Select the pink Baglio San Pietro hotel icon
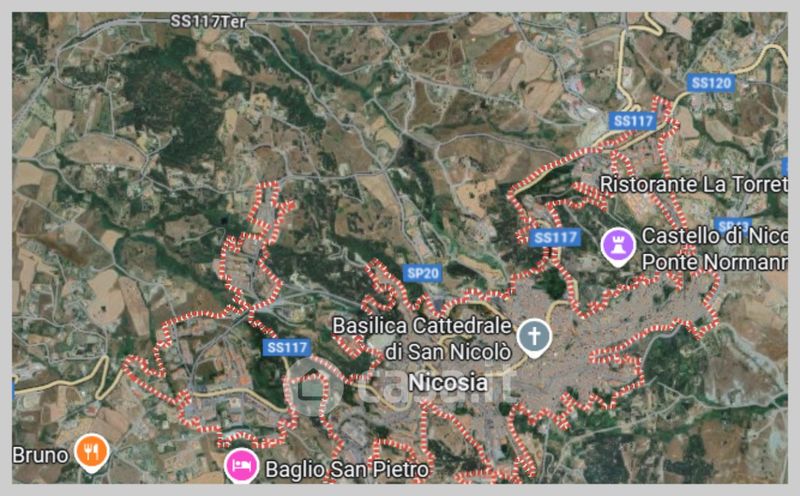Viewport: 800px width, 496px height. click(x=241, y=466)
